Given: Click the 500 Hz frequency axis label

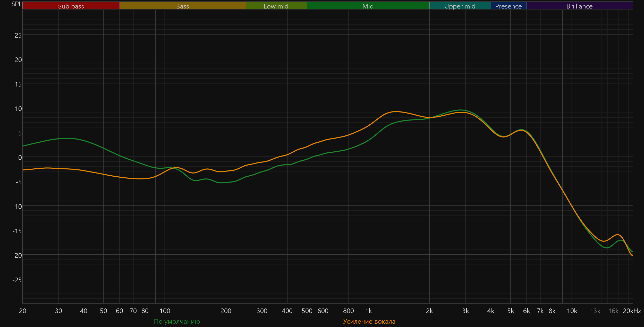Looking at the screenshot, I should coord(307,311).
